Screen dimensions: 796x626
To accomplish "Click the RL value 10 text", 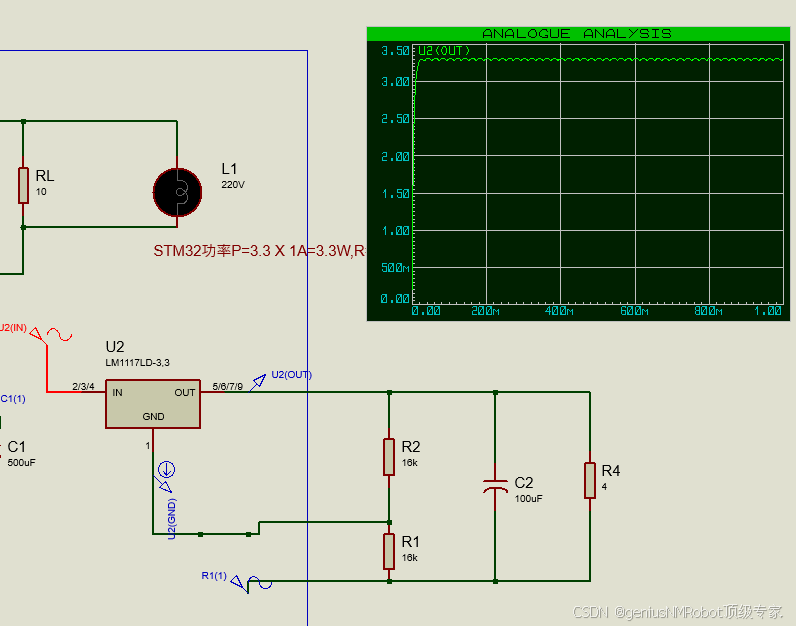I will click(x=41, y=191).
